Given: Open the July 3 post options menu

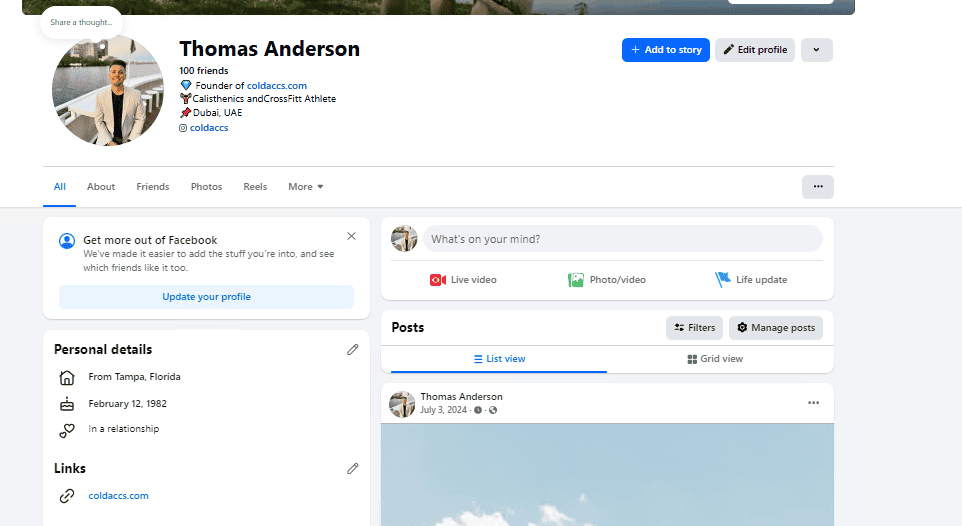Looking at the screenshot, I should point(814,403).
